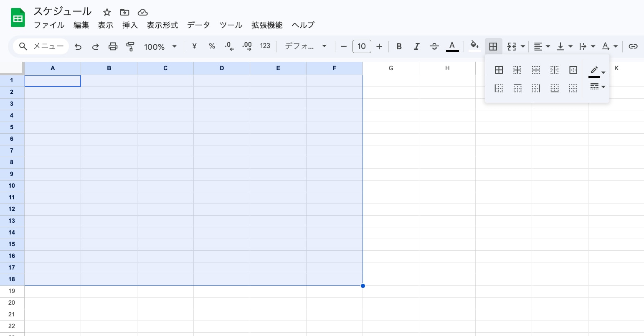The height and width of the screenshot is (336, 644).
Task: Star the スケジュール spreadsheet
Action: [x=107, y=12]
